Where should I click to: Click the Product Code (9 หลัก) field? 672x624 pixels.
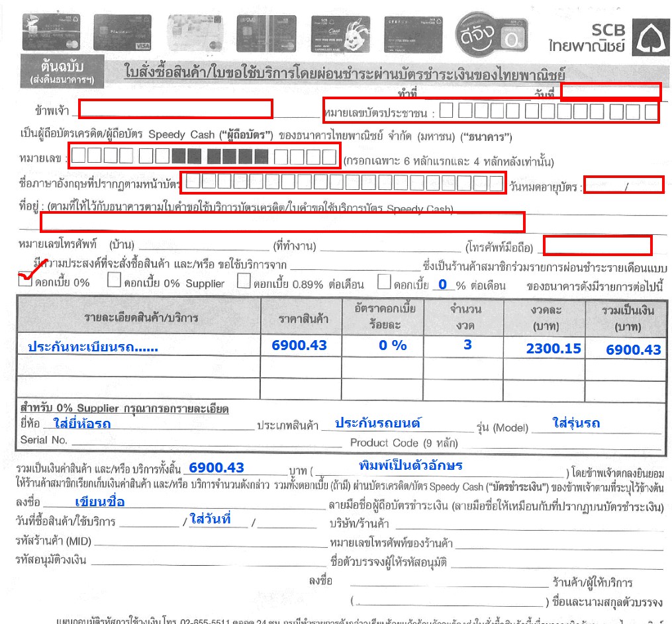pyautogui.click(x=562, y=444)
